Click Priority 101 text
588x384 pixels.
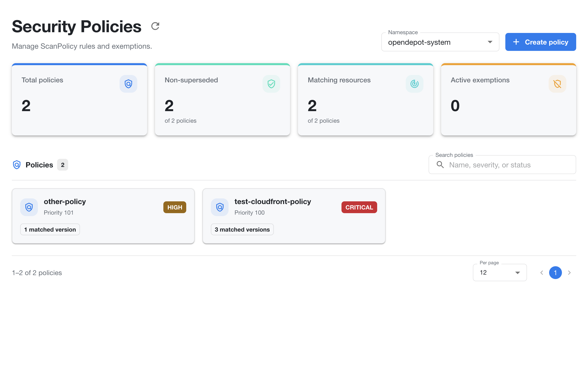(59, 213)
